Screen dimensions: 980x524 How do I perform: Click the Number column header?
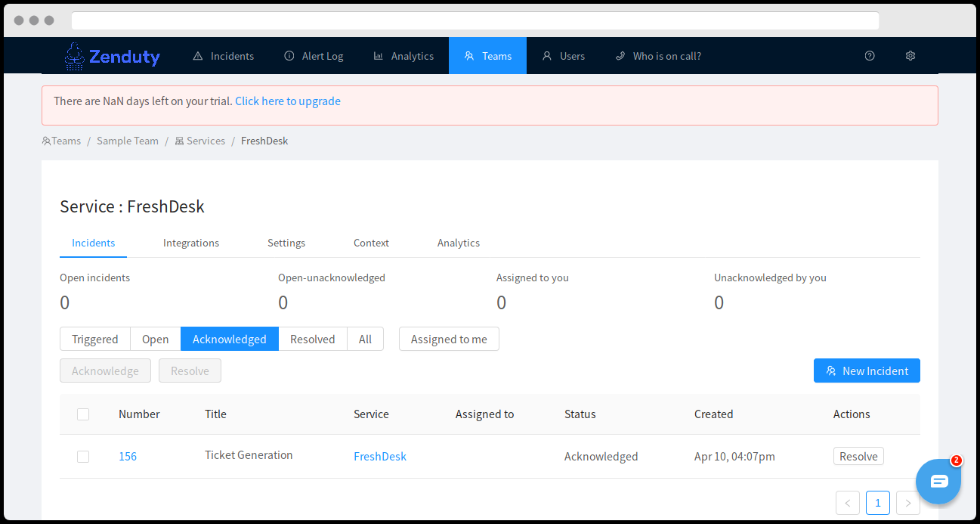click(x=139, y=414)
